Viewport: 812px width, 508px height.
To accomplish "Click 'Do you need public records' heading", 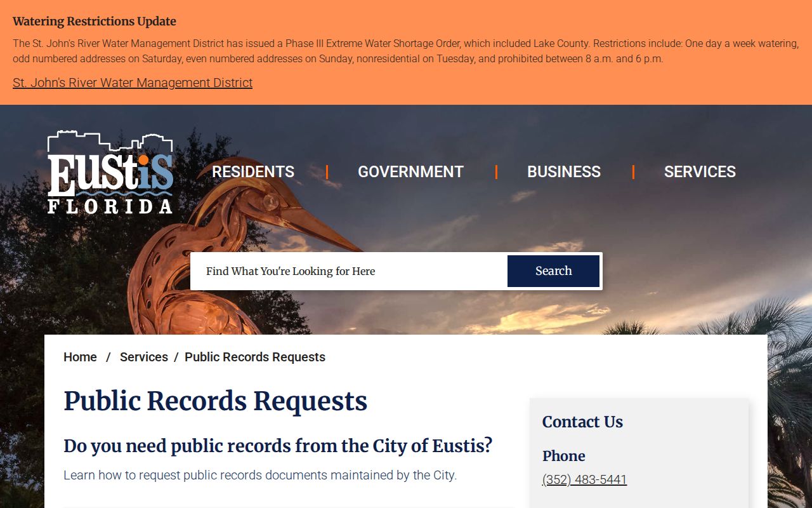I will point(278,446).
